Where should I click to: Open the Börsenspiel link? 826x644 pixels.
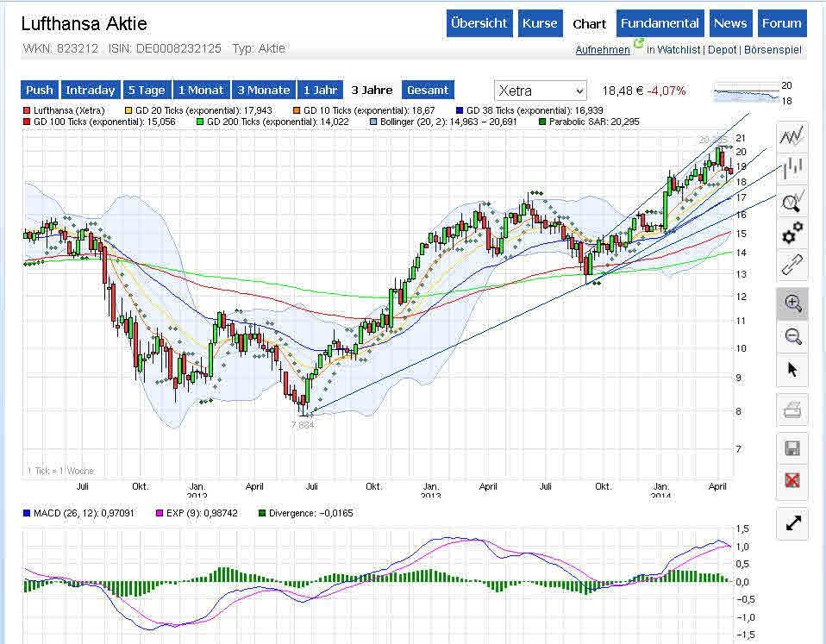coord(773,50)
